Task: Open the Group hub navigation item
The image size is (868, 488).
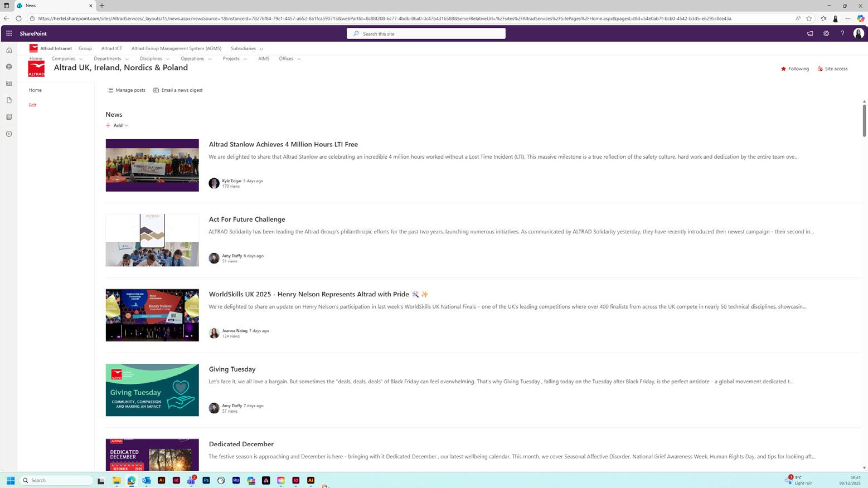Action: click(x=85, y=48)
